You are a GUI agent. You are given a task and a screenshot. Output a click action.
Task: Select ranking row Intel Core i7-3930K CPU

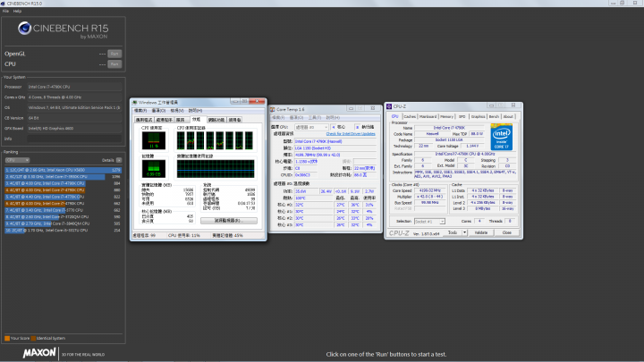click(64, 177)
